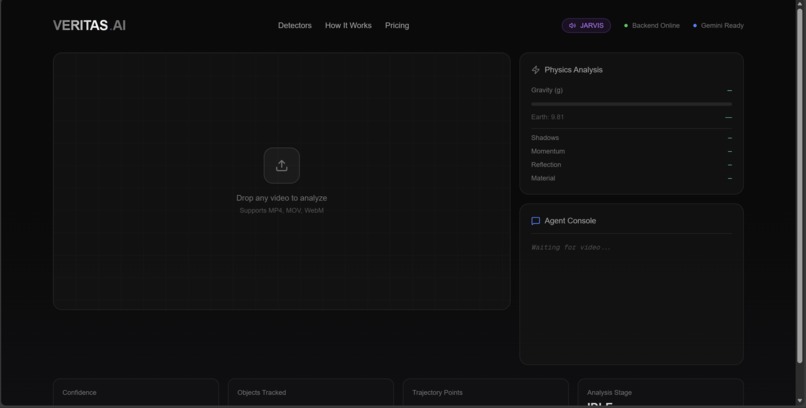Viewport: 806px width, 408px height.
Task: Click 'Drop any video to analyze' text
Action: click(x=282, y=198)
